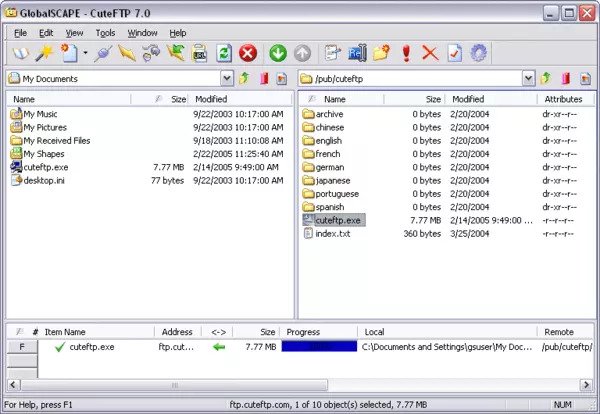This screenshot has height=414, width=600.
Task: Open the View menu
Action: (74, 33)
